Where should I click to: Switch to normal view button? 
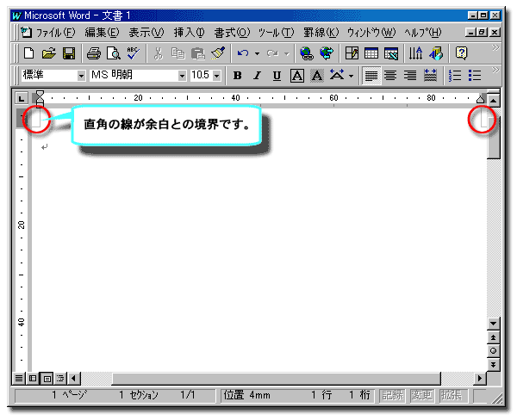tap(19, 378)
